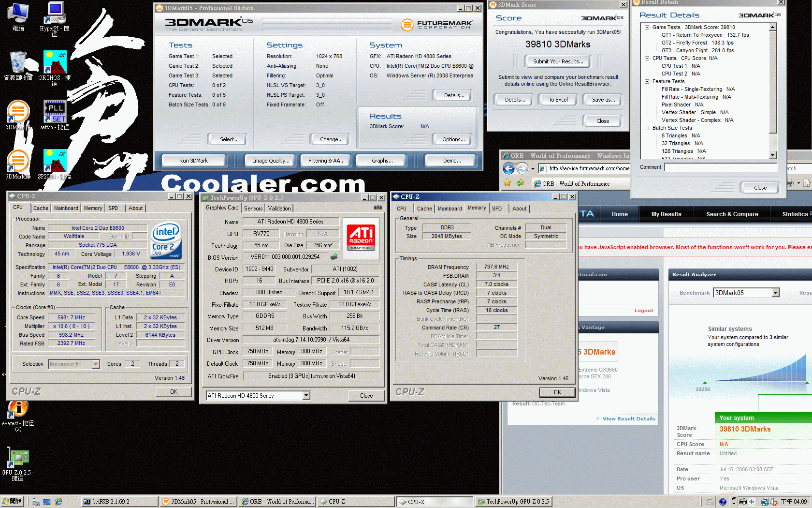812x508 pixels.
Task: Click the Run 3DMark button
Action: click(x=193, y=161)
